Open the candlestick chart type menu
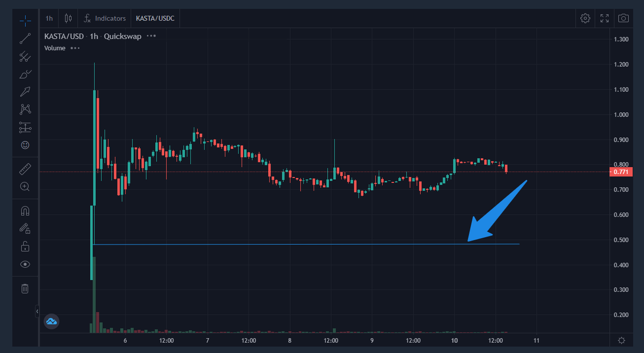644x353 pixels. (x=68, y=18)
